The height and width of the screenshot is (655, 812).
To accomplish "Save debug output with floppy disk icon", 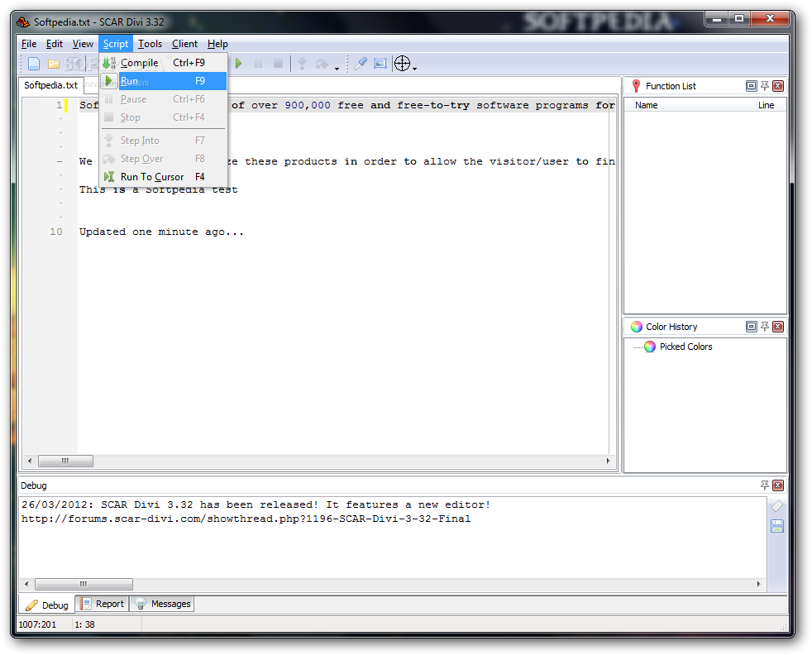I will (x=776, y=527).
